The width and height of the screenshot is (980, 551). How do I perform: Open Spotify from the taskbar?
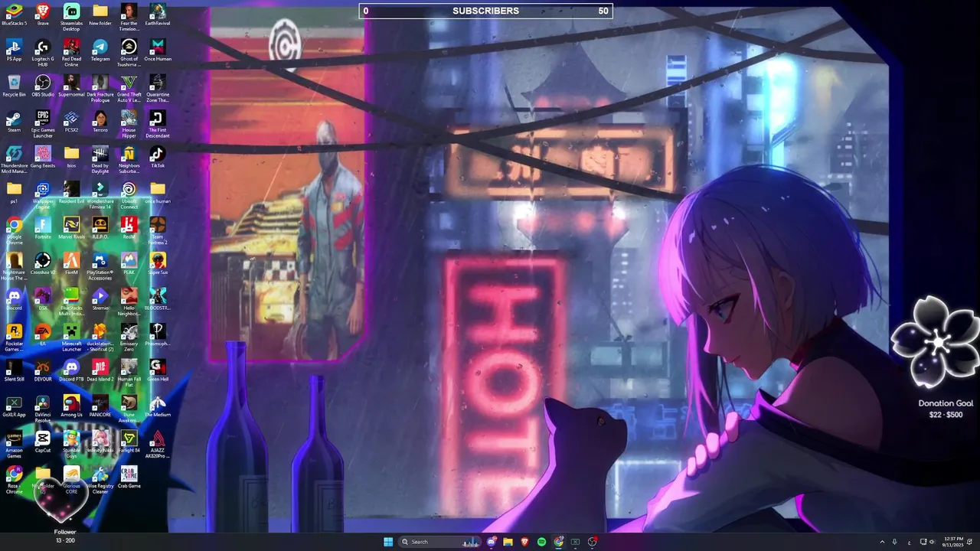tap(541, 542)
